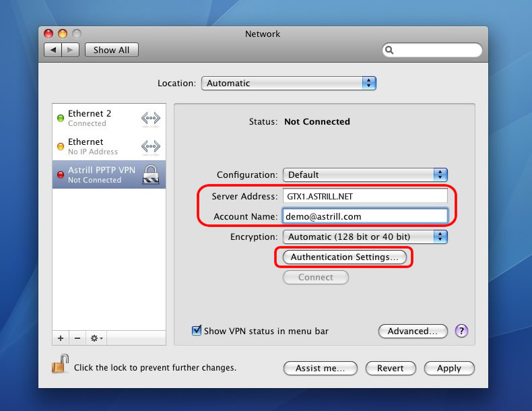The height and width of the screenshot is (411, 532).
Task: Click the Revert button
Action: click(x=391, y=369)
